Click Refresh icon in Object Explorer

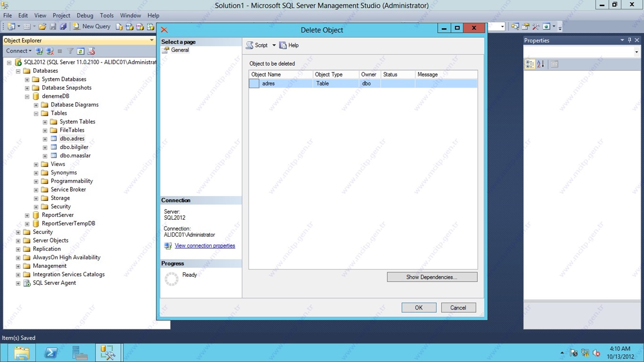coord(80,51)
